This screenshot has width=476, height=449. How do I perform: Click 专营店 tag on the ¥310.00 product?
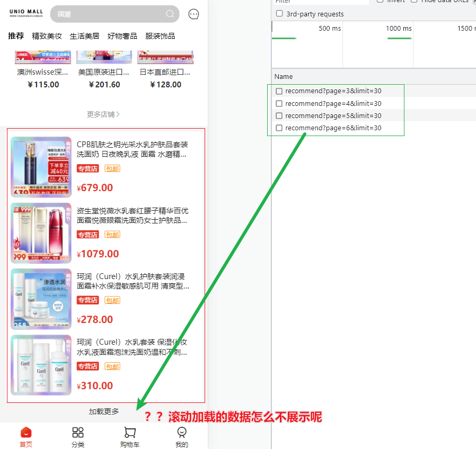[88, 366]
